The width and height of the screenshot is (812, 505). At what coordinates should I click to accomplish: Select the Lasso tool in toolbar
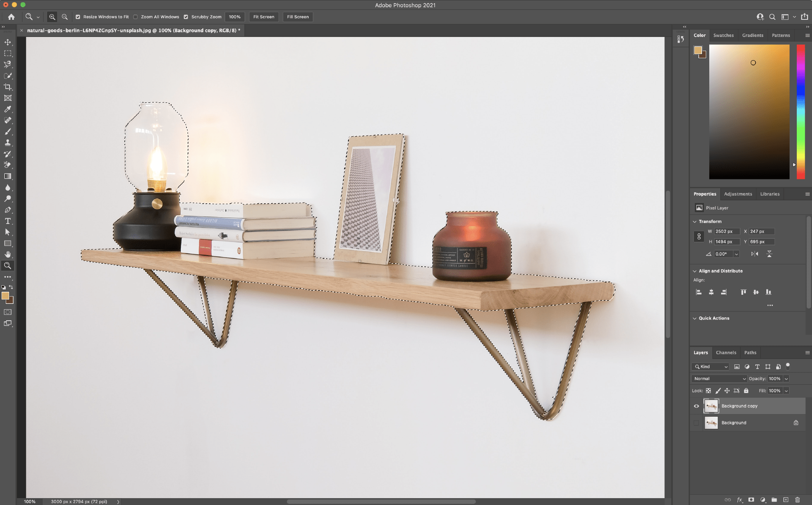tap(8, 65)
